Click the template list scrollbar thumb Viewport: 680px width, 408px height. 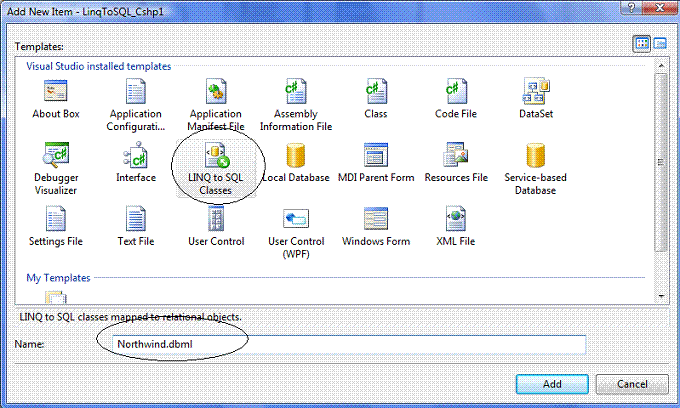pyautogui.click(x=661, y=162)
